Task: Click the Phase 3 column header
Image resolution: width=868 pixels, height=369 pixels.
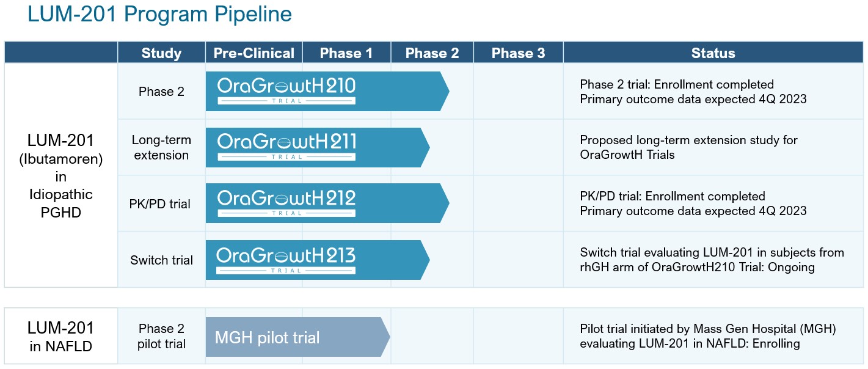Action: (x=518, y=53)
